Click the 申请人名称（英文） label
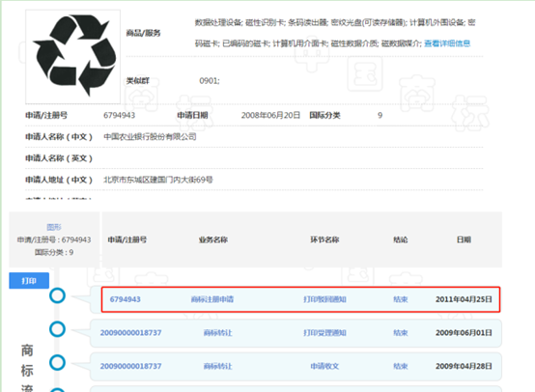Screen dimensions: 535x392 [x=59, y=158]
